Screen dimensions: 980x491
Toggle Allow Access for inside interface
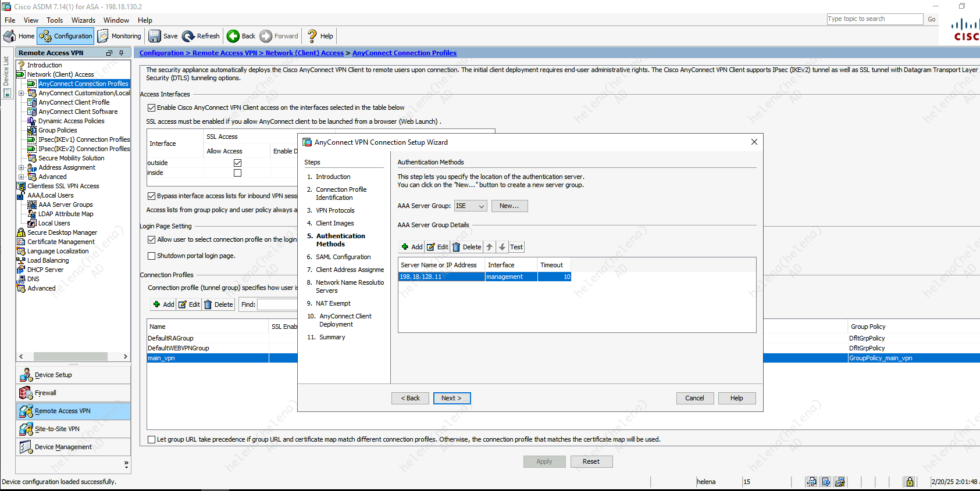click(x=237, y=173)
